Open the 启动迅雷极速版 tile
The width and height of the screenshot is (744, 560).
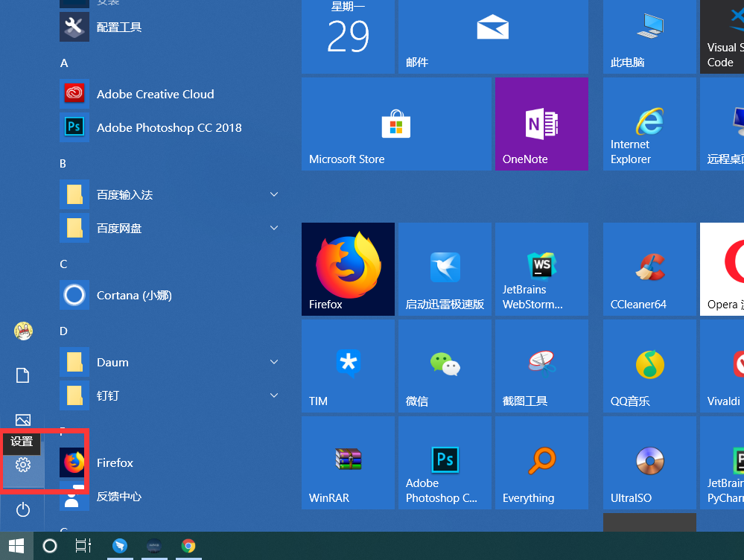[x=445, y=269]
